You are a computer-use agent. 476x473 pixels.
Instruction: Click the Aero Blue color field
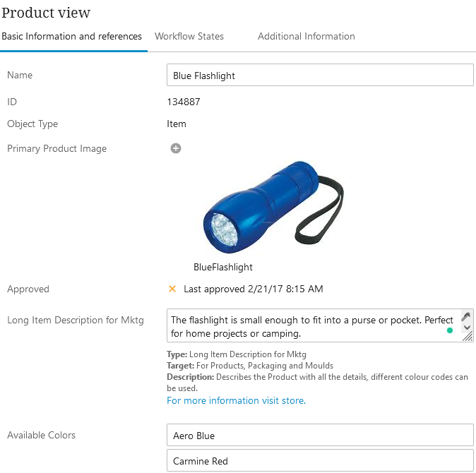point(320,436)
